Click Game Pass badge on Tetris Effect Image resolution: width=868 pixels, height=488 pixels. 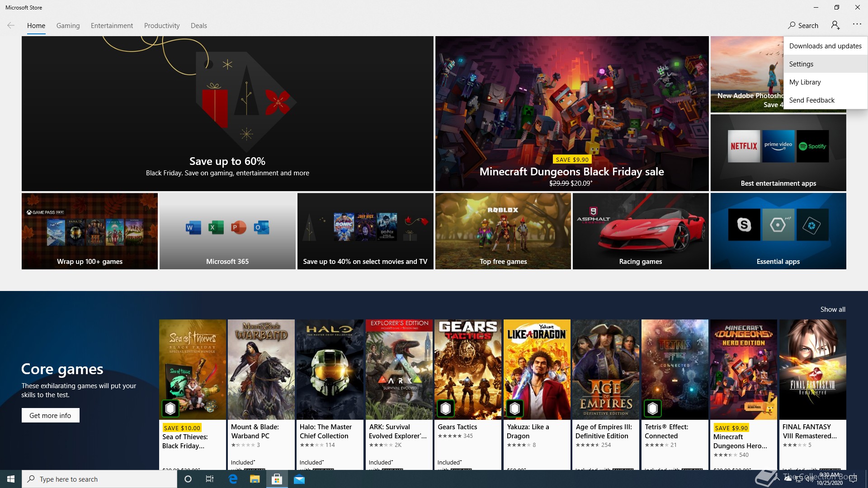653,408
